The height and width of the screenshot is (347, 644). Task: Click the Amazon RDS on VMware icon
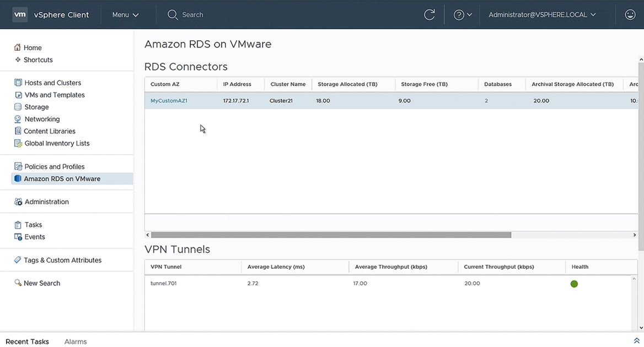pyautogui.click(x=18, y=178)
